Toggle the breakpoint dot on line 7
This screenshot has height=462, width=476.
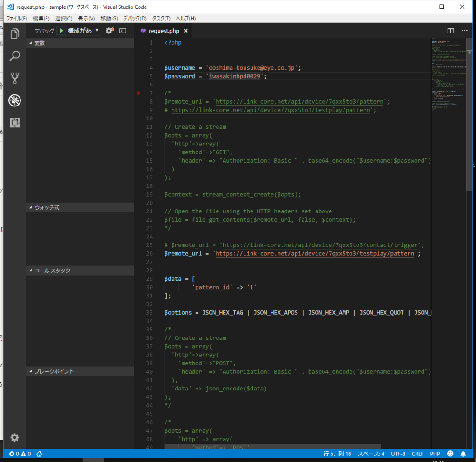[x=139, y=93]
